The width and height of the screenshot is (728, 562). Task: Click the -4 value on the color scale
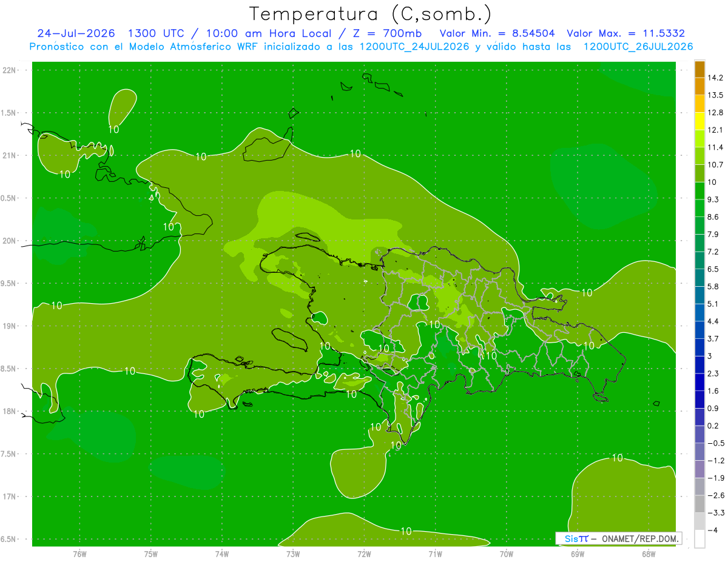coord(712,530)
